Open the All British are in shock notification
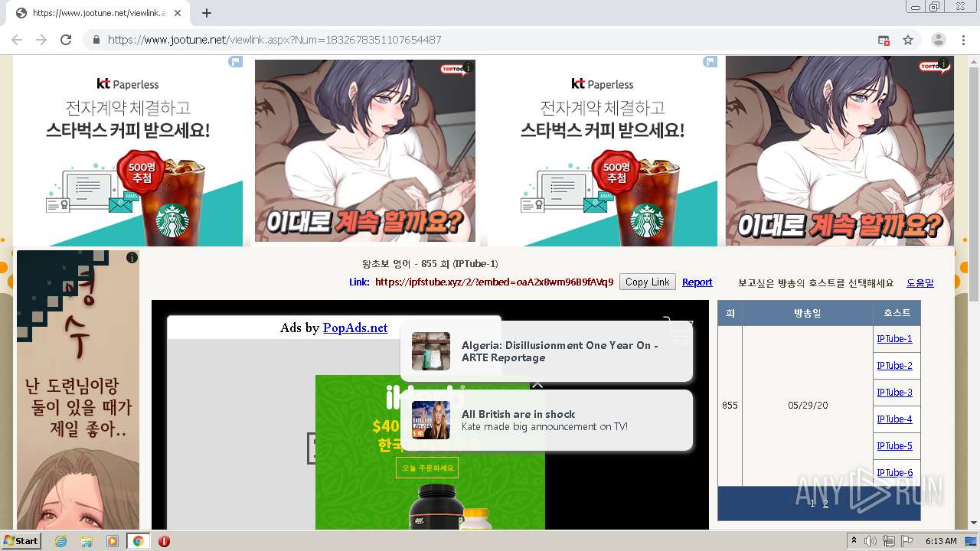 click(547, 420)
